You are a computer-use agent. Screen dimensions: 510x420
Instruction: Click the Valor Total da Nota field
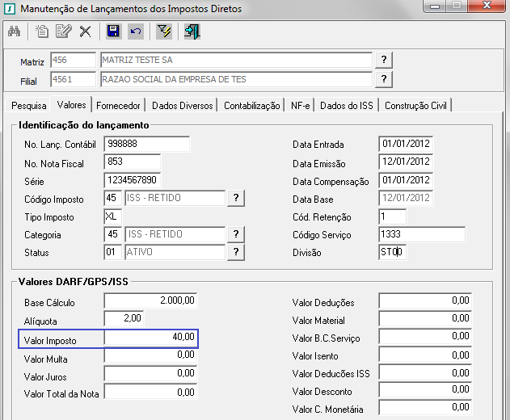pos(150,392)
